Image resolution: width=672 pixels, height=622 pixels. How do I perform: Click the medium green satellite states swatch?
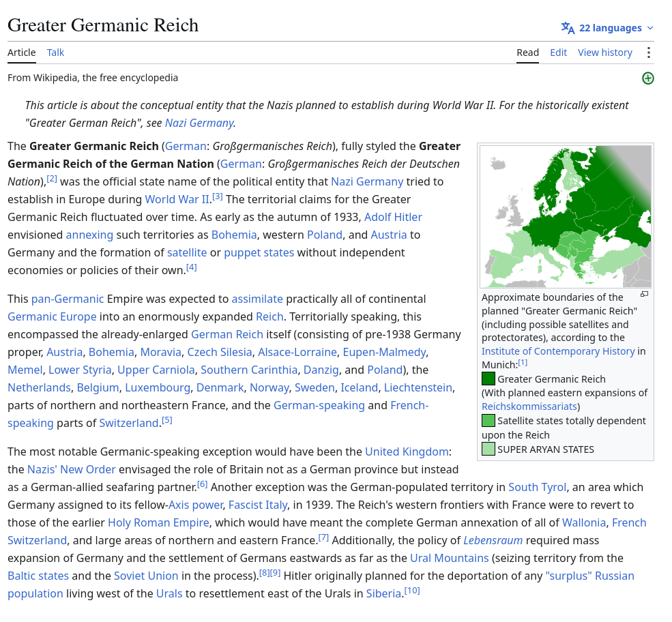pyautogui.click(x=488, y=420)
